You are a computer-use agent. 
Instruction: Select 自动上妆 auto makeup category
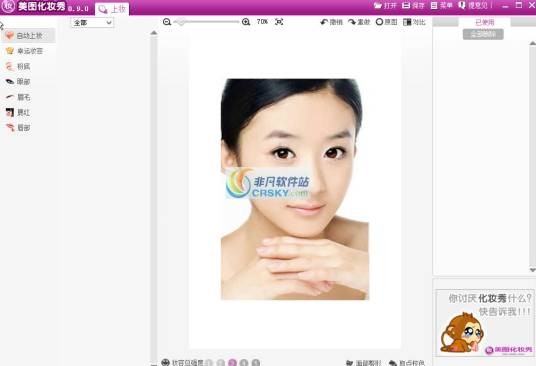(x=28, y=36)
